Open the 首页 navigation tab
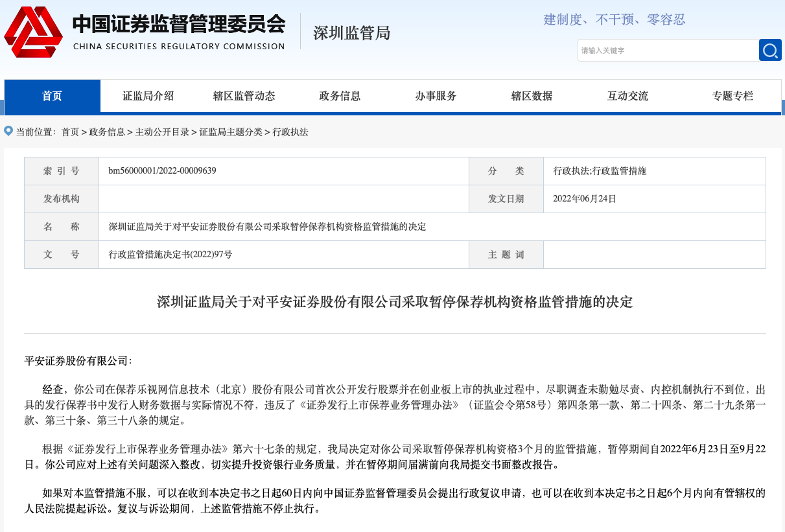The height and width of the screenshot is (532, 785). 53,96
